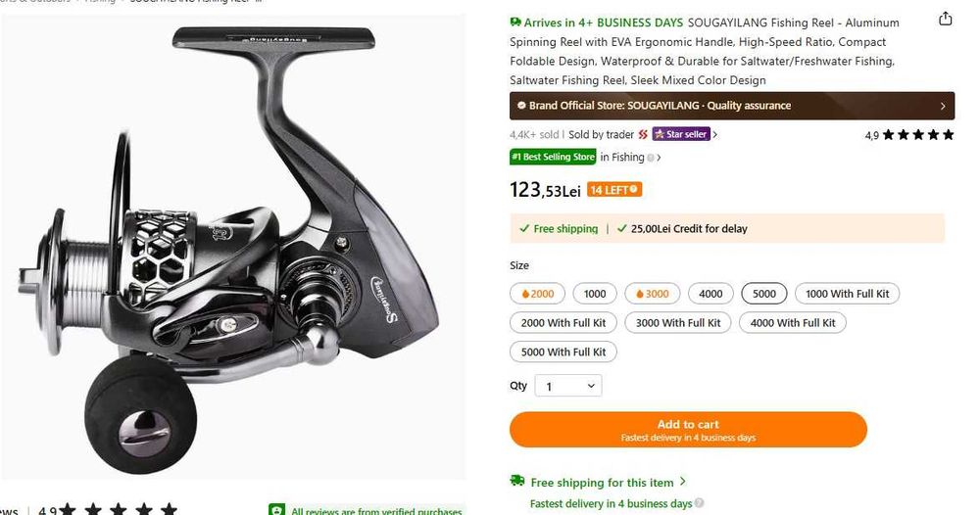
Task: Select 3000 With Full Kit size
Action: coord(678,323)
